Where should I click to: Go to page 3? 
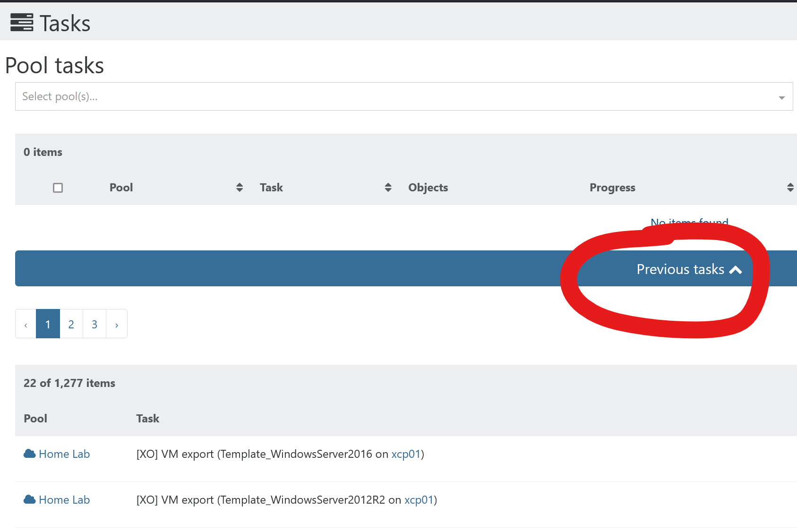point(94,324)
